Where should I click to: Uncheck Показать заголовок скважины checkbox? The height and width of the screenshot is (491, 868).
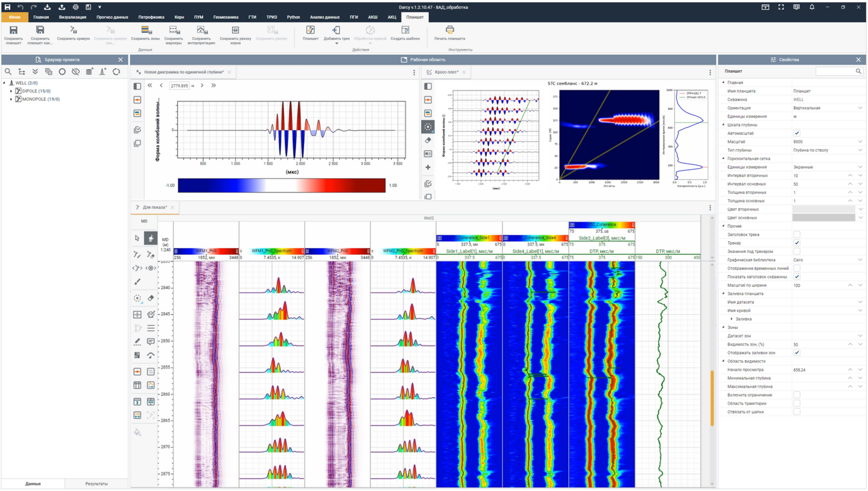[x=797, y=277]
